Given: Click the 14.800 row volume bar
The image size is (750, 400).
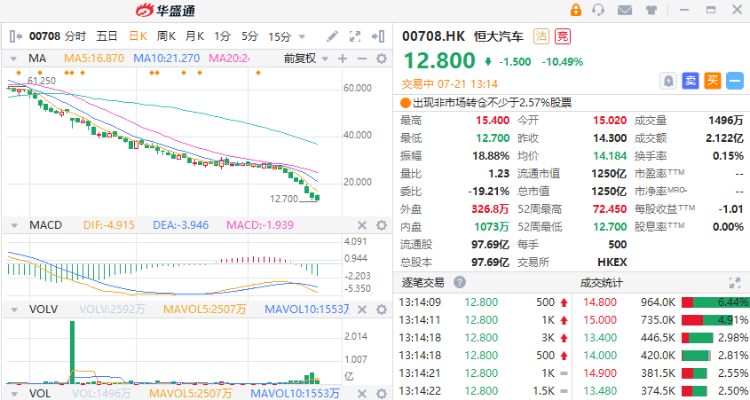Looking at the screenshot, I should [x=715, y=302].
